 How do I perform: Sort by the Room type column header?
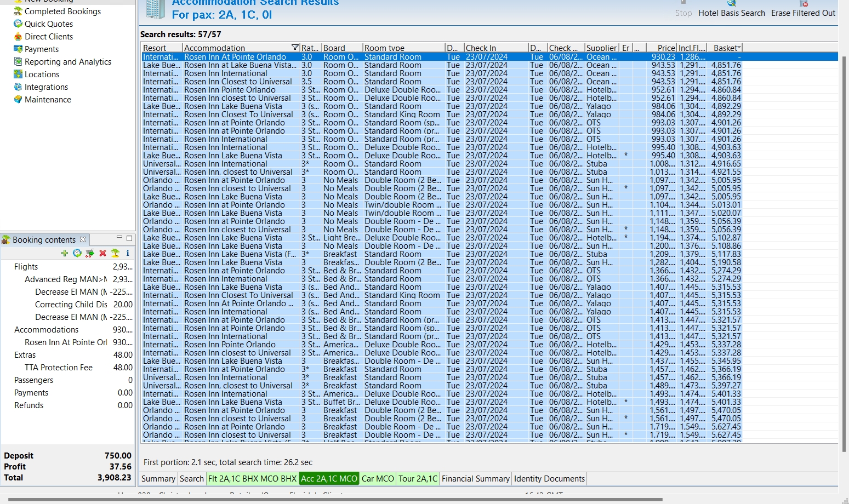403,48
